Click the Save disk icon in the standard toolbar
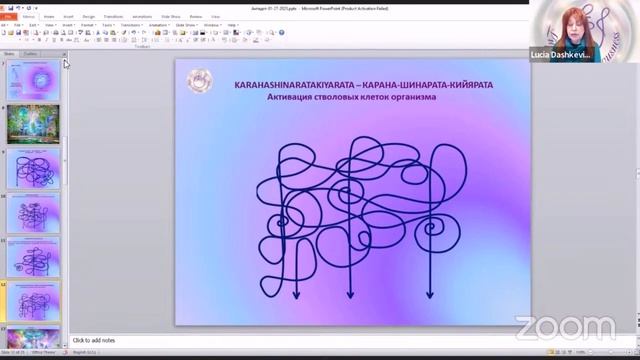The image size is (640, 360). pyautogui.click(x=18, y=33)
